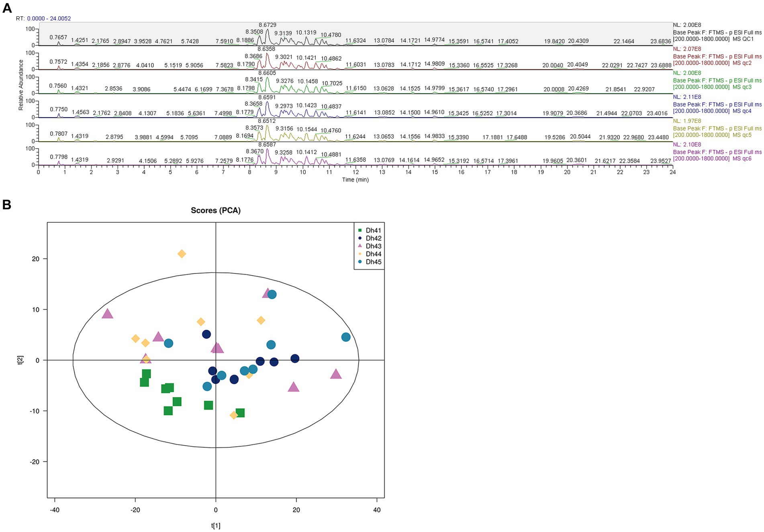Select the 'Time (min)' axis label

pos(355,179)
